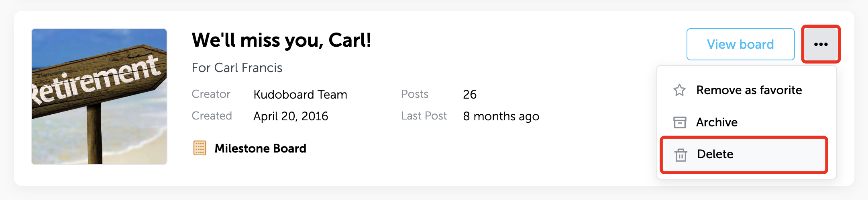Click the archive box icon
Screen dimensions: 868x200
(679, 122)
